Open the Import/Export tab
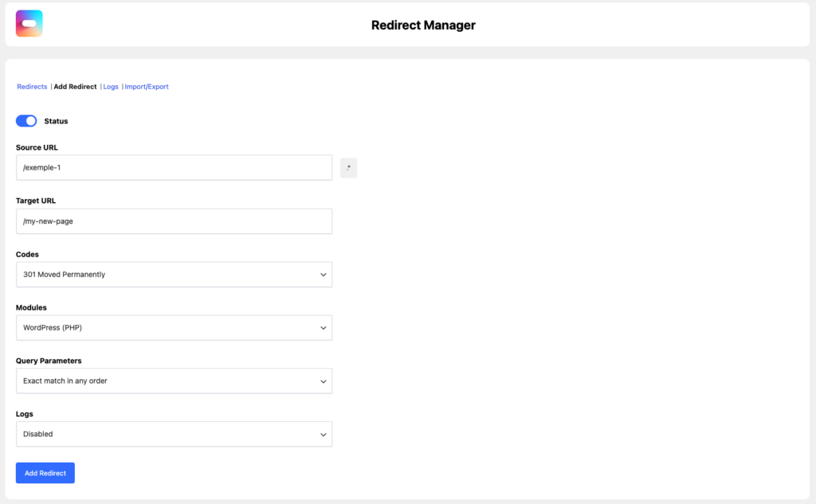Screen dimensions: 816x504 click(x=147, y=87)
